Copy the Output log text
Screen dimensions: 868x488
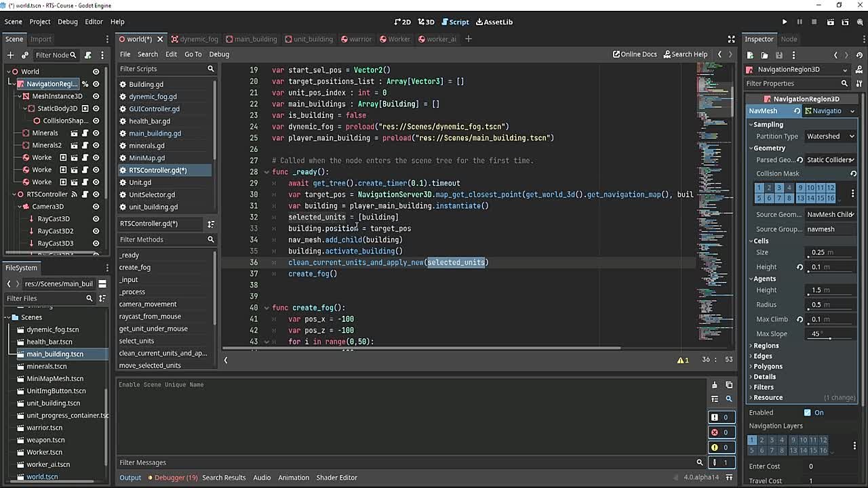pos(729,385)
